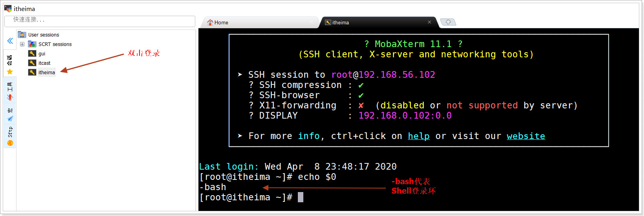Click the MobaXterm app icon in title bar
644x216 pixels.
click(8, 9)
